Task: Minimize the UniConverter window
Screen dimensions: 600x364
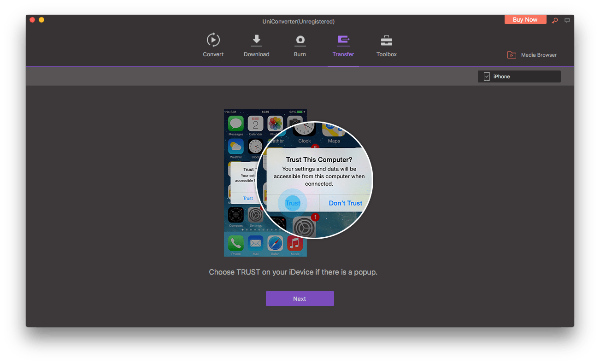Action: [x=41, y=20]
